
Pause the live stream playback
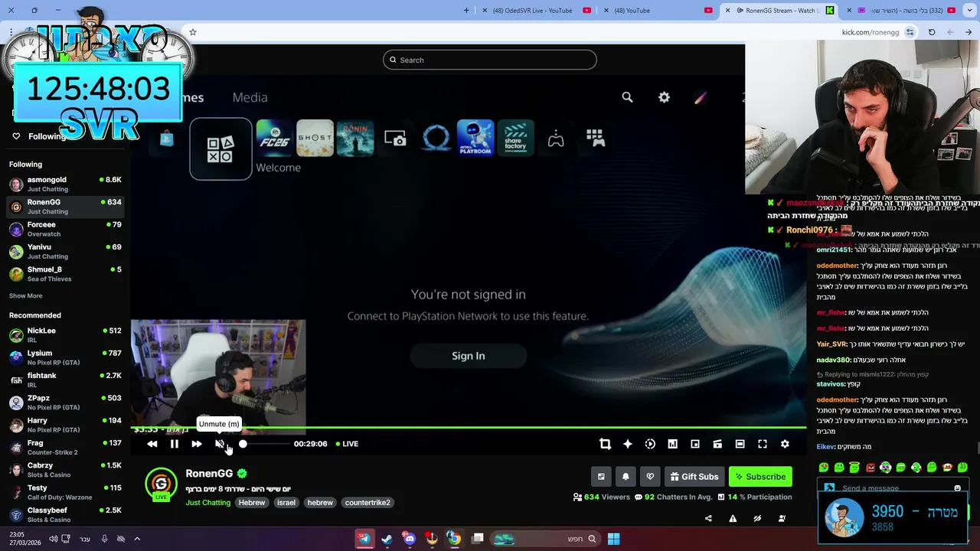[175, 444]
